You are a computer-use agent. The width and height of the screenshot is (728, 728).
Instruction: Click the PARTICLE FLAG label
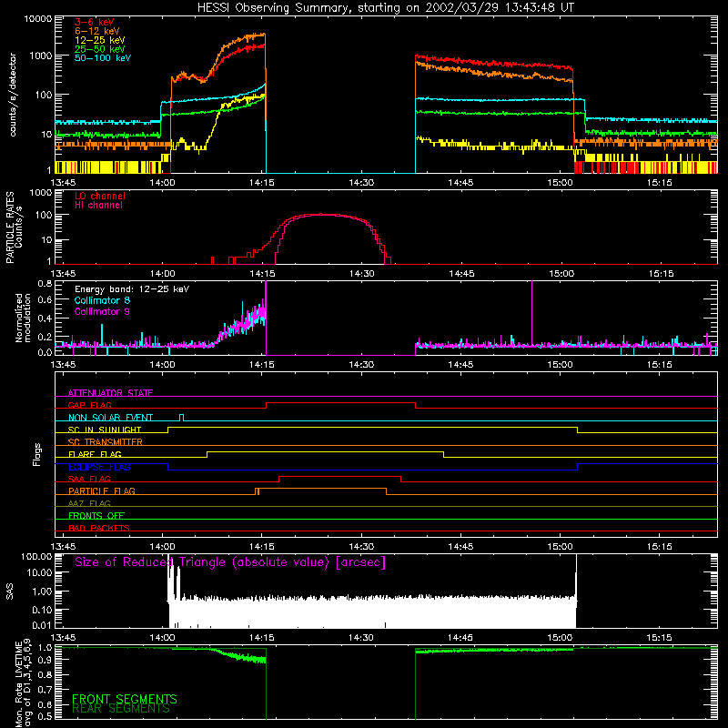pos(102,490)
